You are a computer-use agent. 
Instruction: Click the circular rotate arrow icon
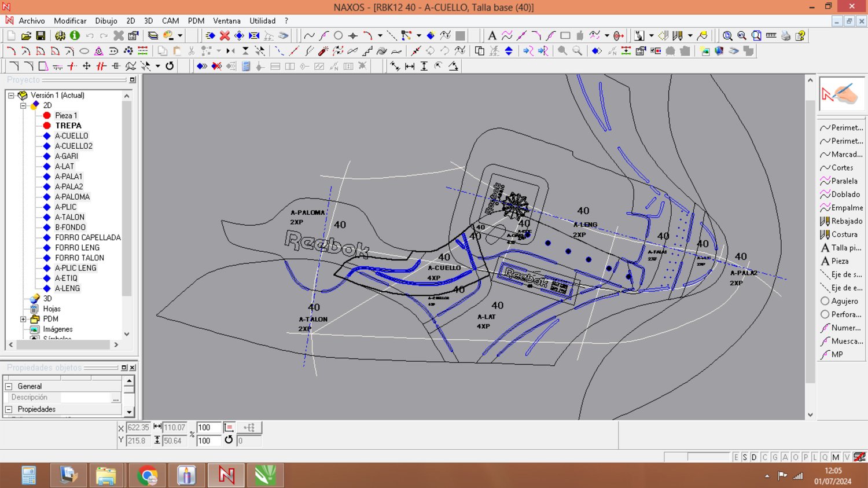170,66
